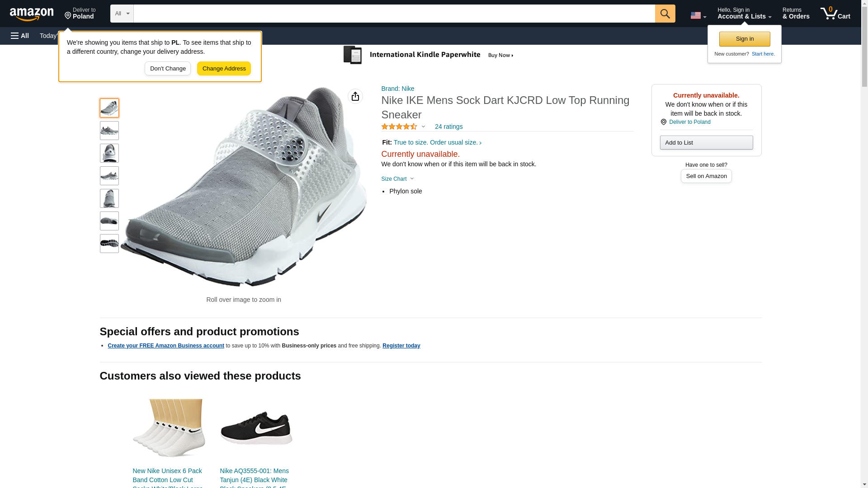Add the item to List

[706, 143]
